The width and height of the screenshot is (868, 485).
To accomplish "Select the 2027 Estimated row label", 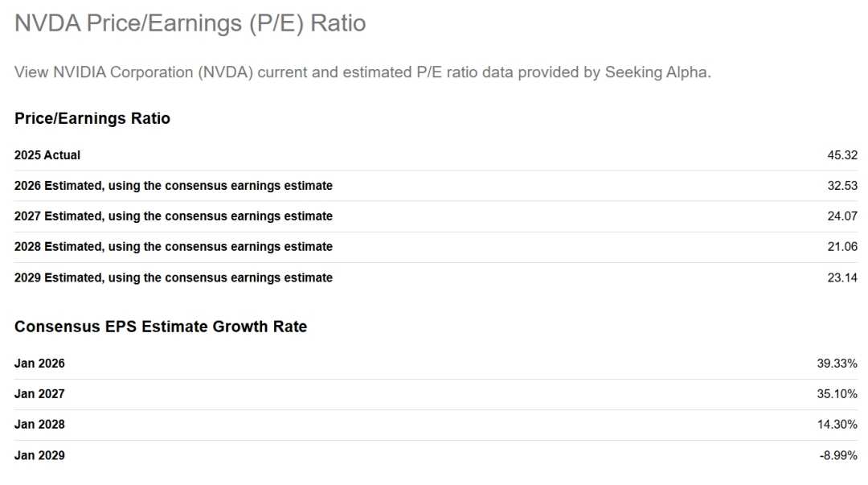I will tap(174, 216).
